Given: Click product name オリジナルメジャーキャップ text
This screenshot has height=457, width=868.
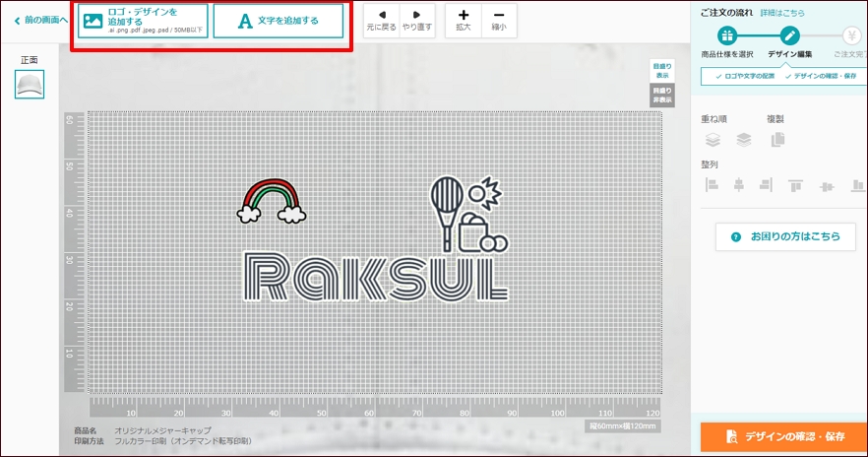Looking at the screenshot, I should point(162,430).
